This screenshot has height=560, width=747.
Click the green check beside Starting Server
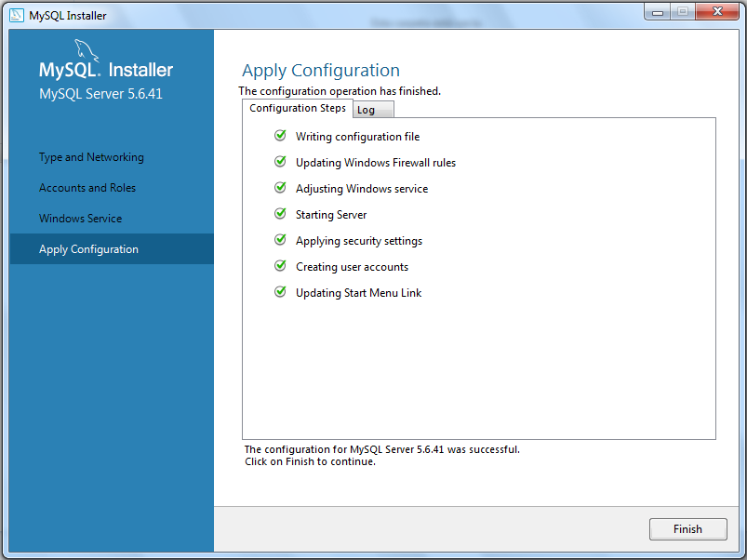point(280,214)
